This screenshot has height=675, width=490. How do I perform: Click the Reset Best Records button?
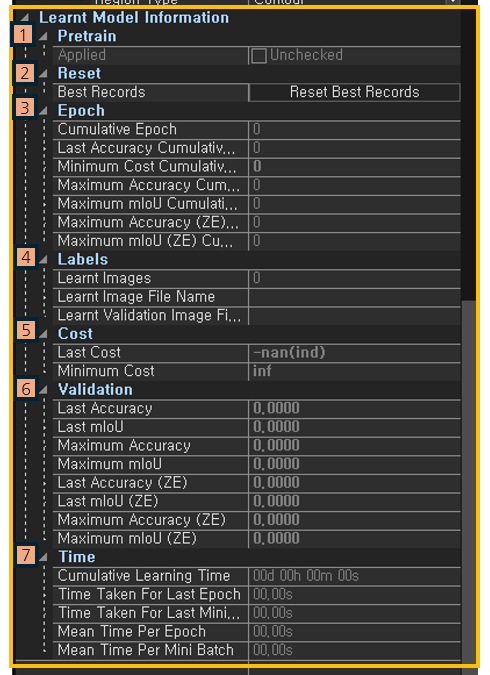click(x=354, y=92)
